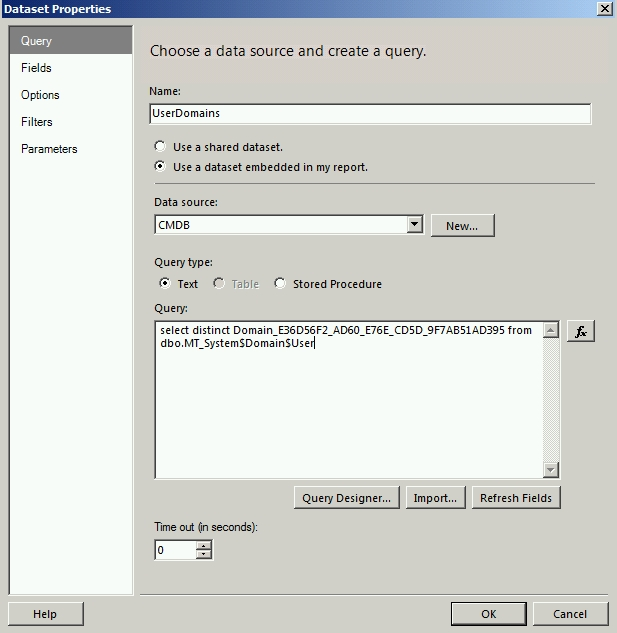Viewport: 617px width, 633px height.
Task: Choose 'Use a dataset embedded in my report'
Action: (160, 167)
